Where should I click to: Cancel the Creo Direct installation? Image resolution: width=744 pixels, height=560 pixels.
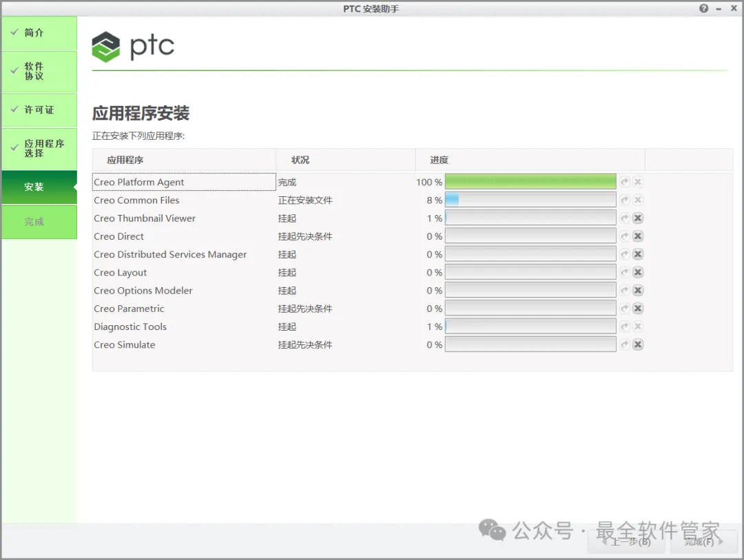click(638, 236)
